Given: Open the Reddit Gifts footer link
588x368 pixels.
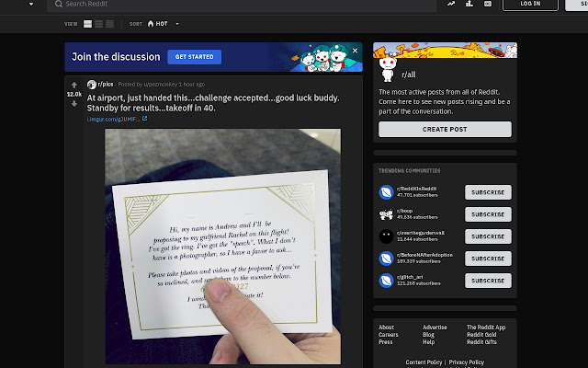Looking at the screenshot, I should [481, 342].
